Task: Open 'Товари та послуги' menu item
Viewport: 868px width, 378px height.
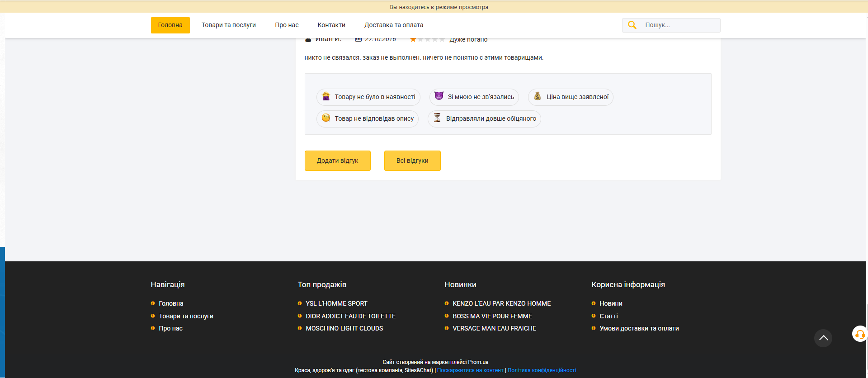Action: [229, 25]
